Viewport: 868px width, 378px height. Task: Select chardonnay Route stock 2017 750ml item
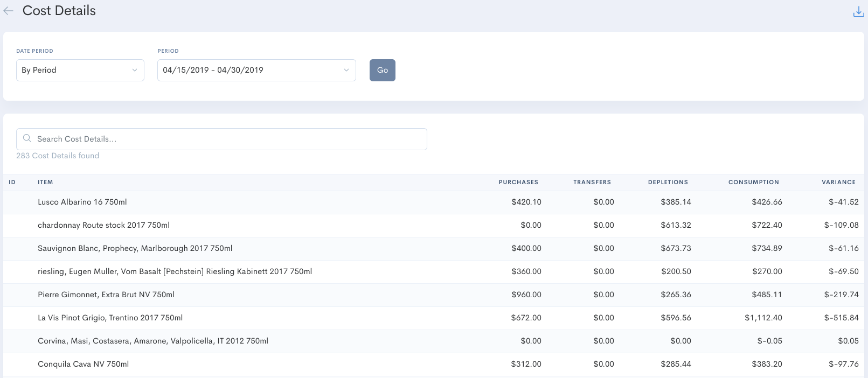(103, 225)
